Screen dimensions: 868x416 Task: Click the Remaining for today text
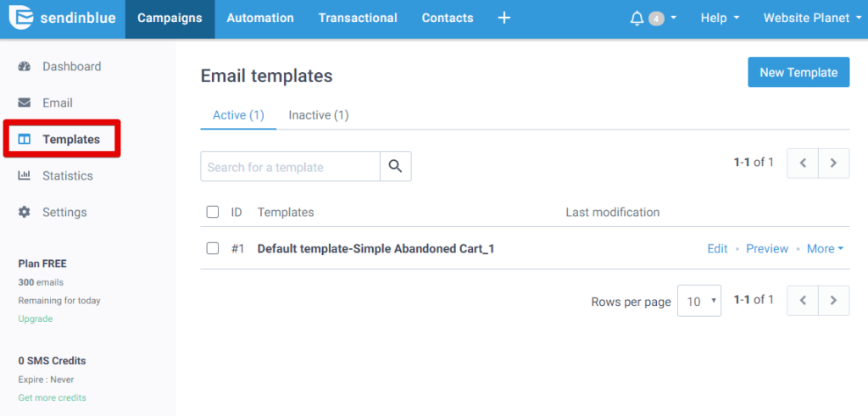[x=59, y=301]
